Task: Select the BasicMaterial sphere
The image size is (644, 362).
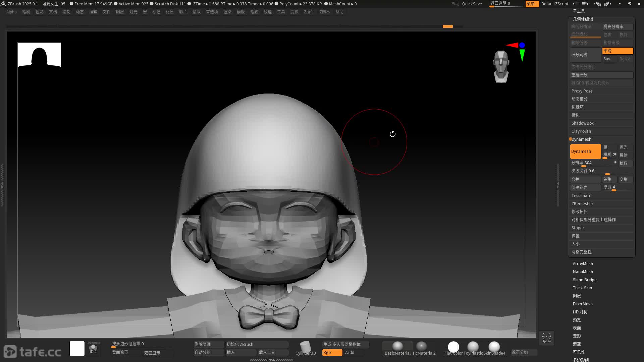Action: click(x=397, y=348)
